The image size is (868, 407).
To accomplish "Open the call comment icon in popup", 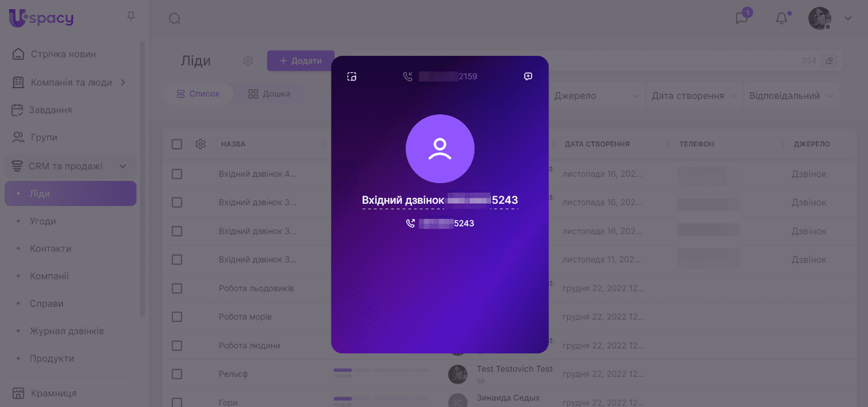I will pyautogui.click(x=528, y=76).
